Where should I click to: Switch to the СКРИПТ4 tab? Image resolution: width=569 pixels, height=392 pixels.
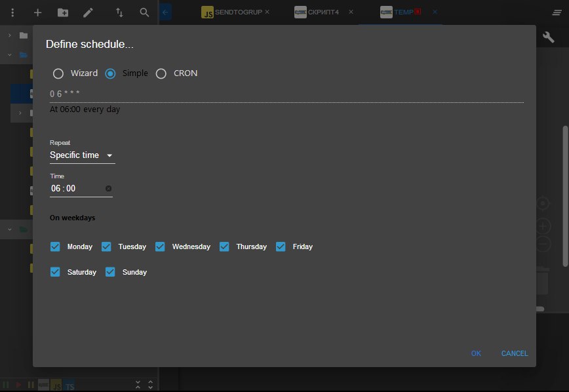click(323, 12)
